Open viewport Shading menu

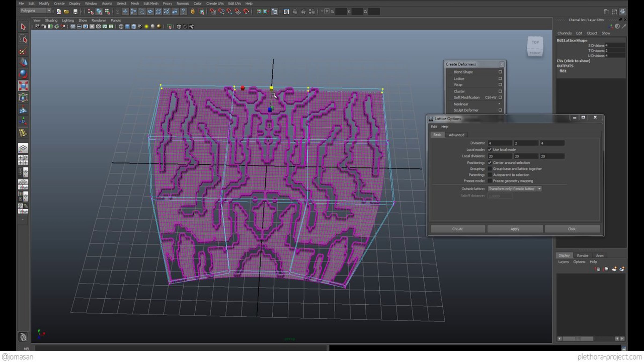(51, 20)
